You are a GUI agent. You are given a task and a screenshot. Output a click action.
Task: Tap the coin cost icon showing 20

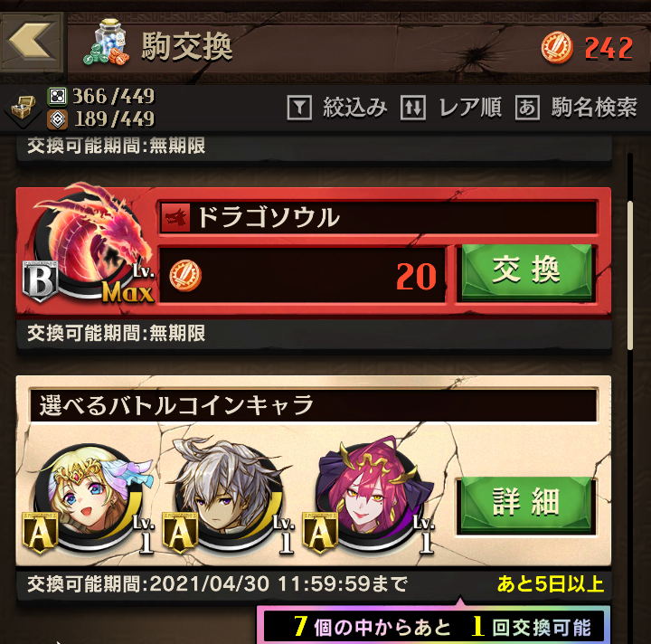[185, 275]
